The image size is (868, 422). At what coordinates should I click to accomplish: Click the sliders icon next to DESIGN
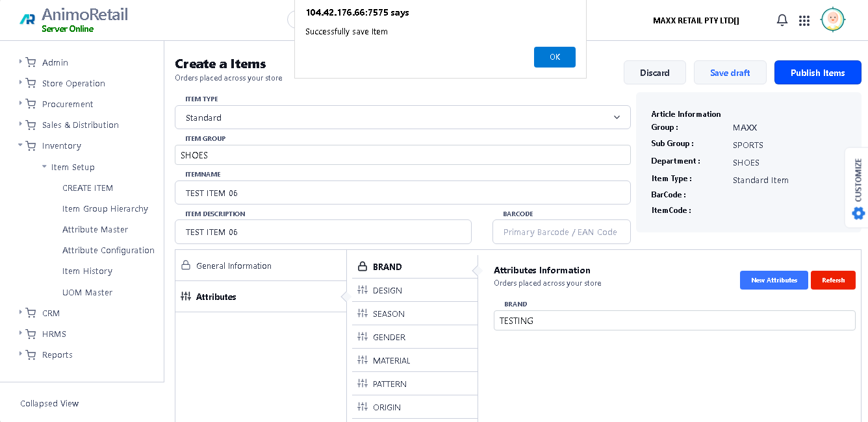(x=363, y=290)
